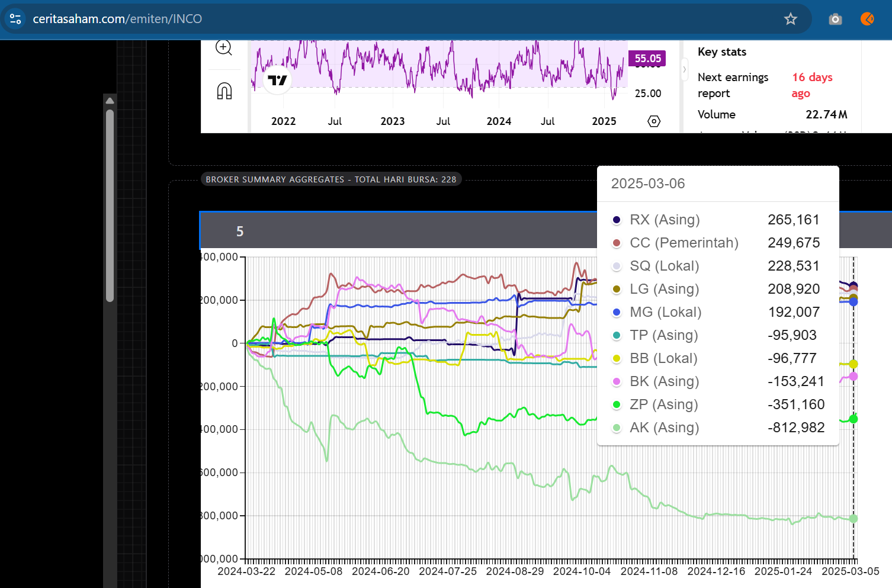Click the orange browser extension icon
892x588 pixels.
point(867,19)
